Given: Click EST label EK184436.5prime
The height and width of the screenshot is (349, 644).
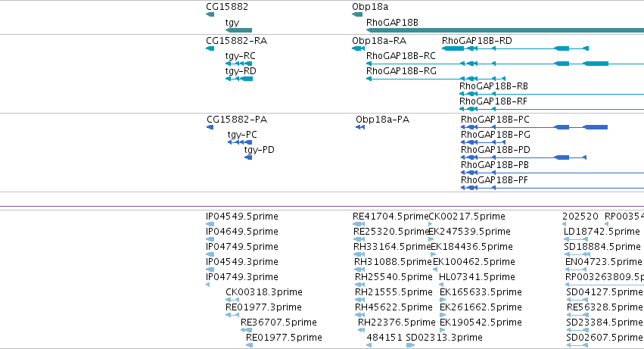Looking at the screenshot, I should (x=472, y=247).
